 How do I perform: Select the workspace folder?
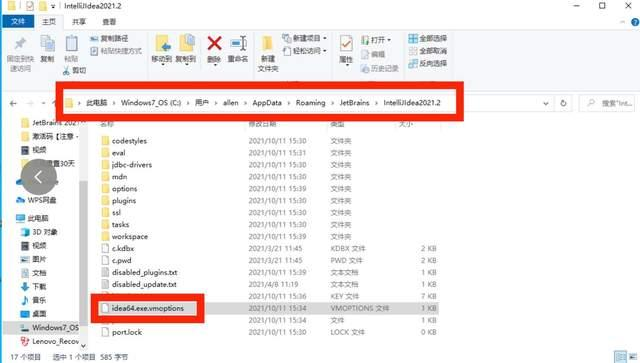tap(129, 236)
